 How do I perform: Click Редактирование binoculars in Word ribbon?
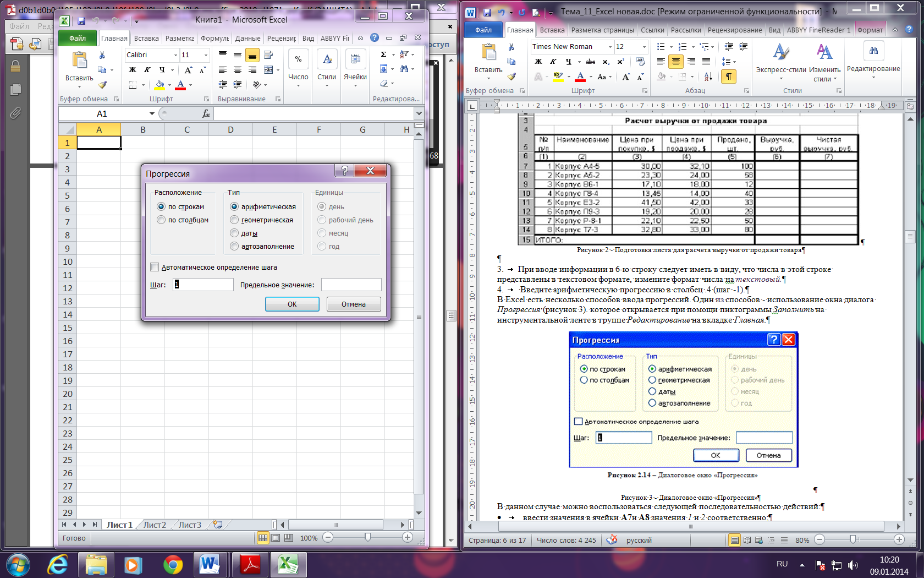point(873,51)
